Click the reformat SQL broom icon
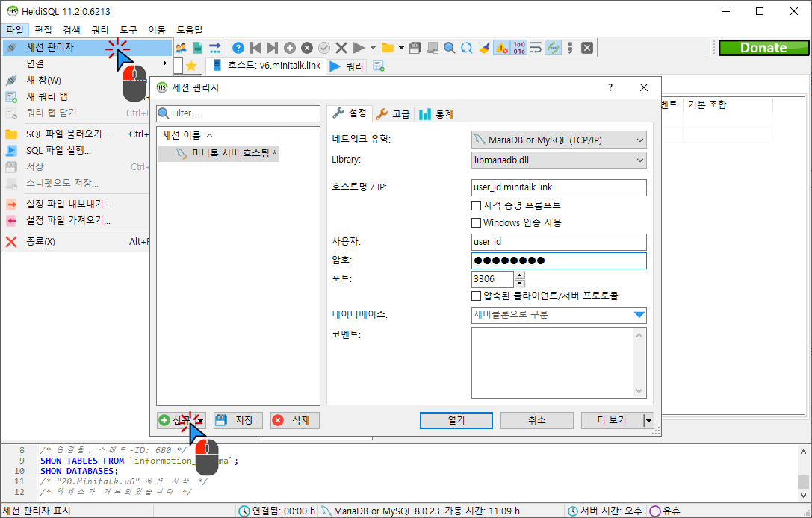This screenshot has width=812, height=518. pos(484,48)
